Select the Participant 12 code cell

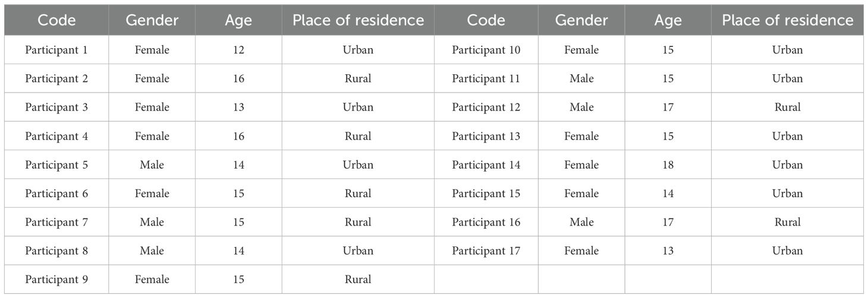click(486, 107)
